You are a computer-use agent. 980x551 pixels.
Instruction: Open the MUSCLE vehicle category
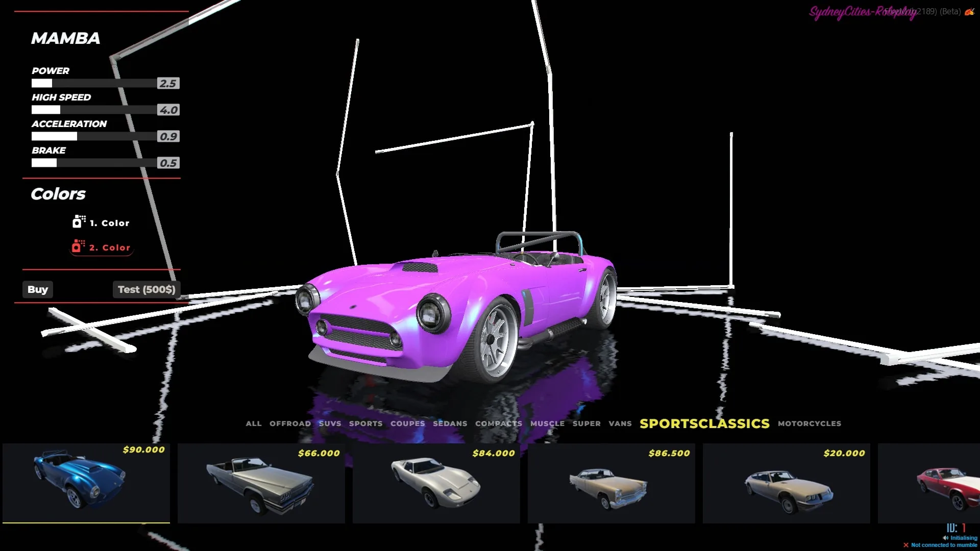[547, 423]
